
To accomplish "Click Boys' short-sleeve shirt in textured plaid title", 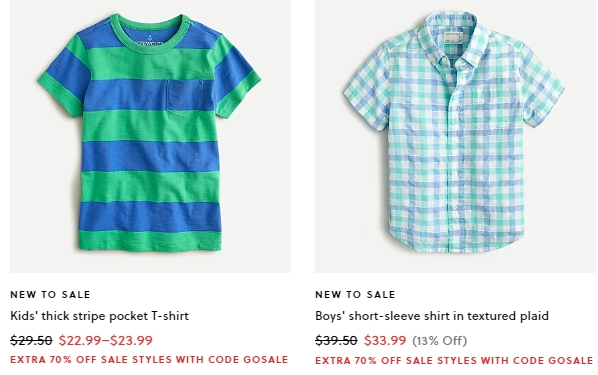I will coord(432,316).
